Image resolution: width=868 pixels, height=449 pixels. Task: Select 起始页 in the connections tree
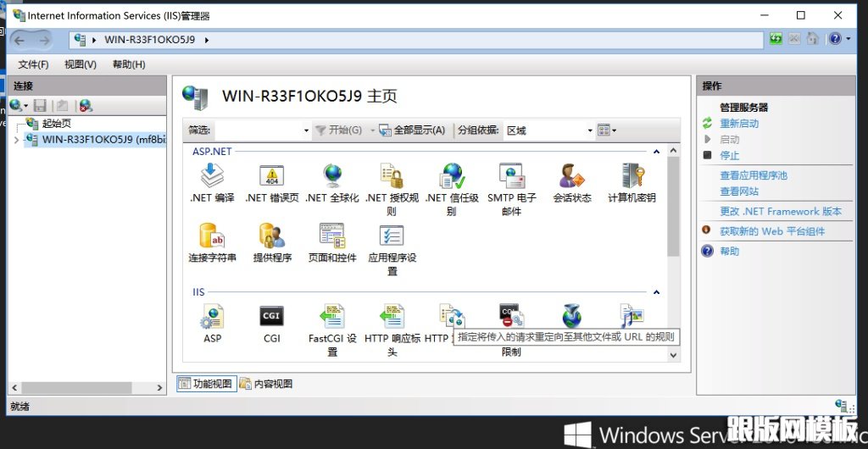(57, 124)
